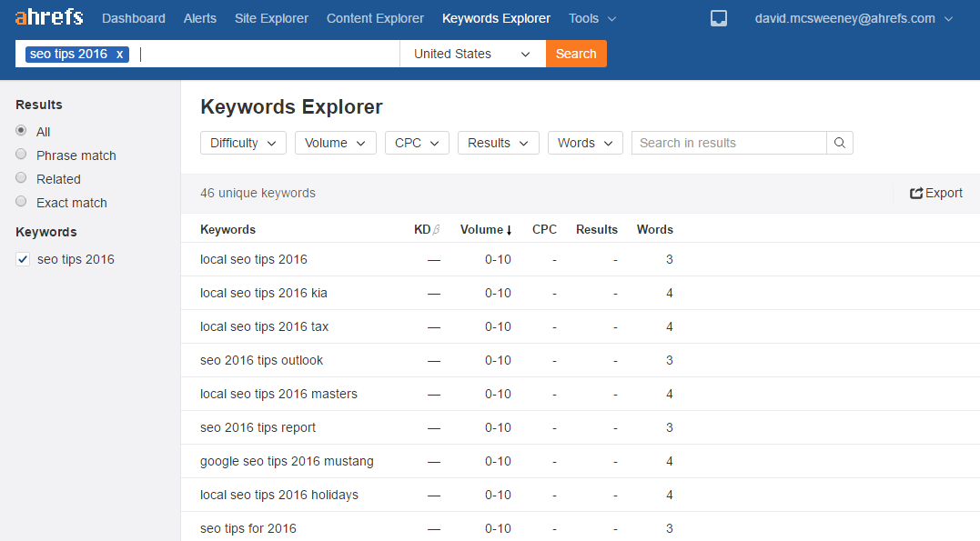
Task: Navigate to Site Explorer
Action: point(271,19)
